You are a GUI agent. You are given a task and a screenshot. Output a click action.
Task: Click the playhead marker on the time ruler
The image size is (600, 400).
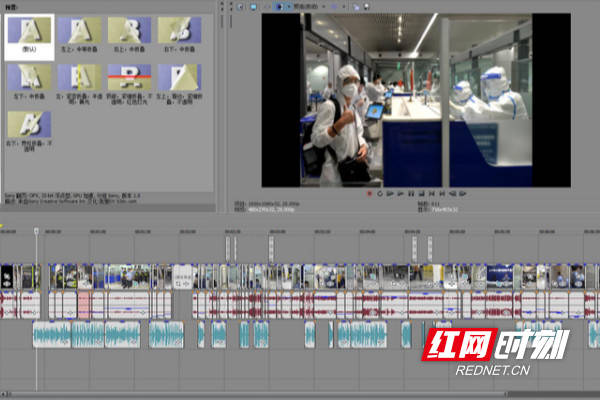click(x=36, y=231)
